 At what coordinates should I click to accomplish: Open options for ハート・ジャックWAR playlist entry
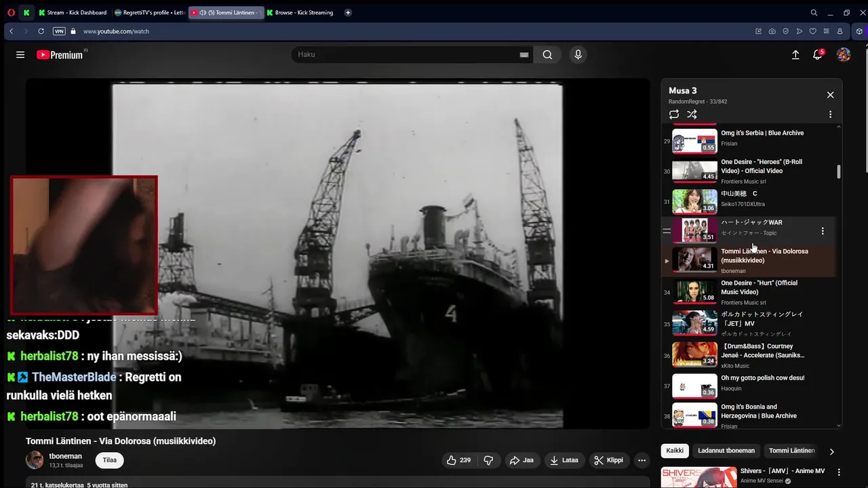(x=823, y=231)
